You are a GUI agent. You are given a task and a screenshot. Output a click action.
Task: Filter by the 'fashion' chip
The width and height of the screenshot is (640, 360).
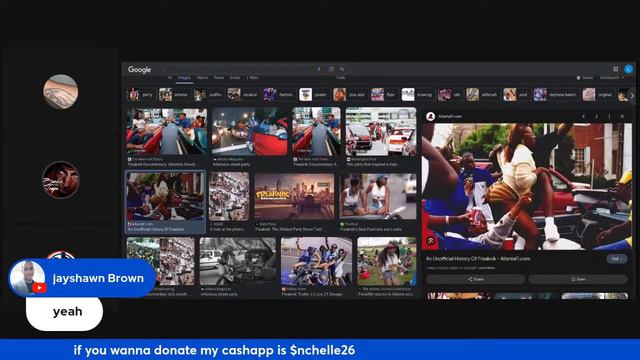(x=279, y=95)
